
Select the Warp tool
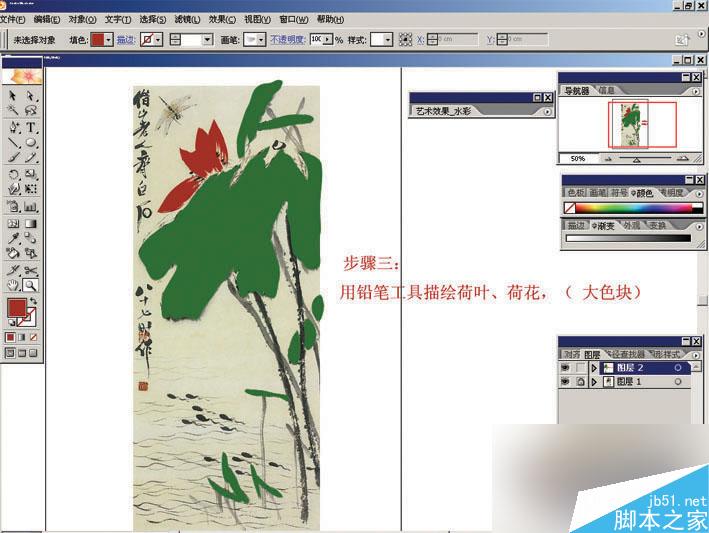(x=14, y=189)
